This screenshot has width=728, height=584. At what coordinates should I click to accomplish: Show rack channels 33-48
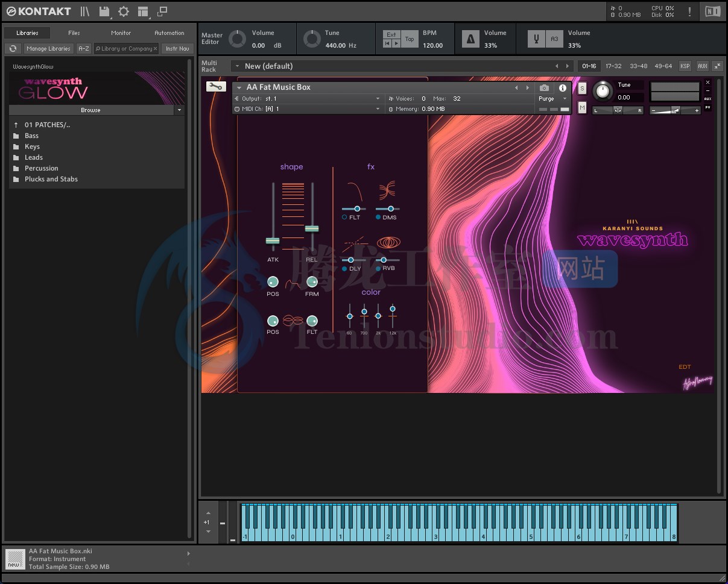[638, 66]
